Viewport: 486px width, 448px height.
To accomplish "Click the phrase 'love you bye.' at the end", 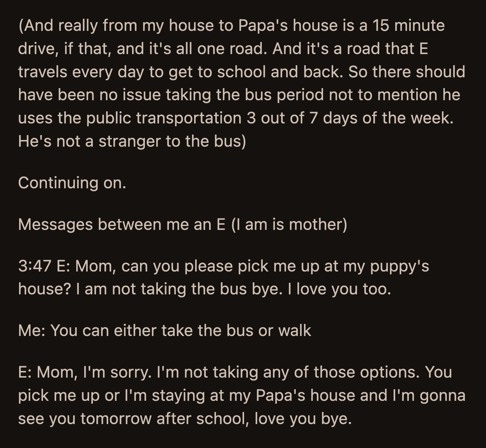I will 303,419.
